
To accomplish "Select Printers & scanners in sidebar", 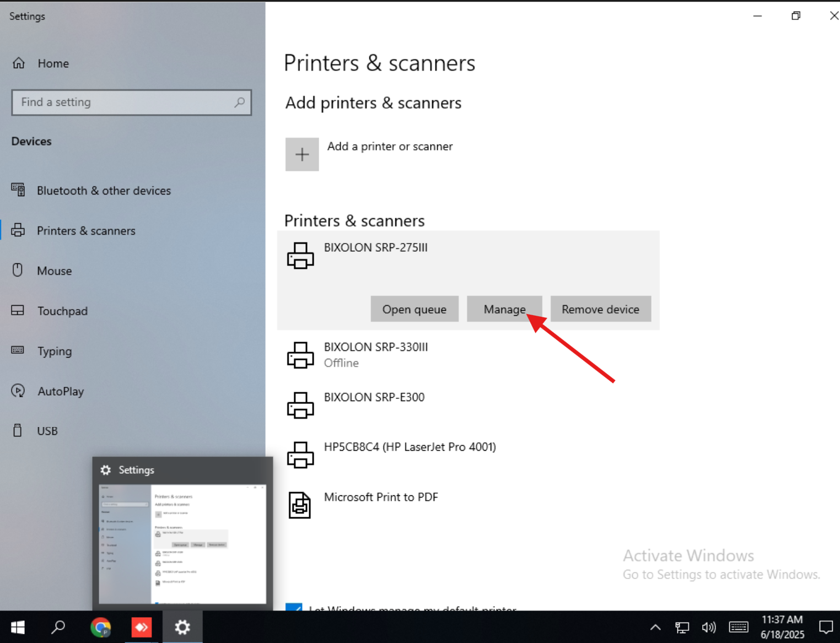I will [x=86, y=231].
